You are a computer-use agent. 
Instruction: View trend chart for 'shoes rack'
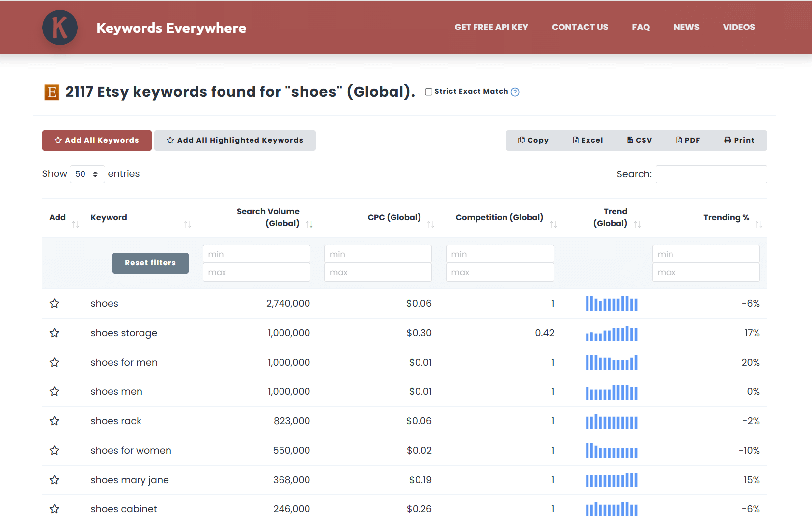point(612,421)
